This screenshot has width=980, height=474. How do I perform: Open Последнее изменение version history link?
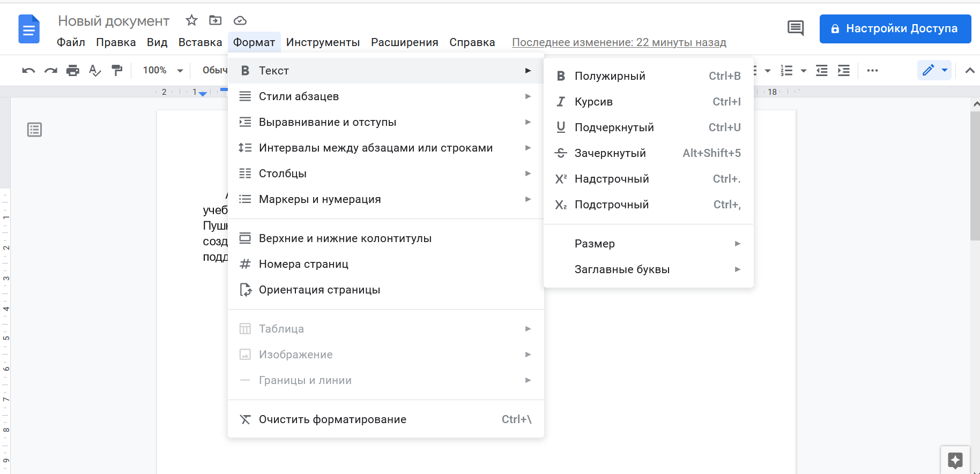click(619, 42)
